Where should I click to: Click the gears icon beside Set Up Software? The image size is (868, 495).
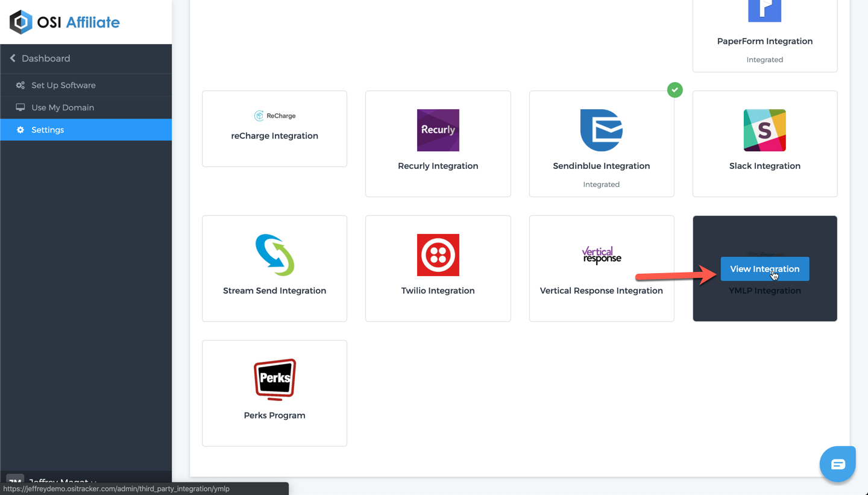tap(20, 85)
